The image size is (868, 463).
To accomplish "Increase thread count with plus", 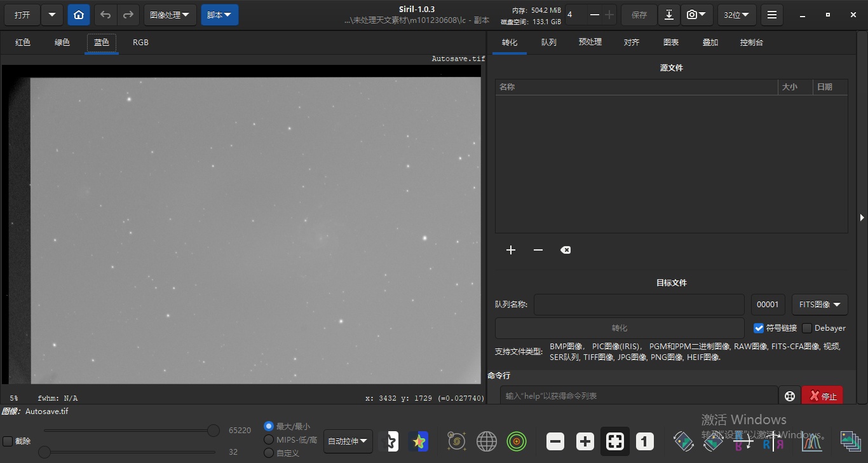I will 609,15.
